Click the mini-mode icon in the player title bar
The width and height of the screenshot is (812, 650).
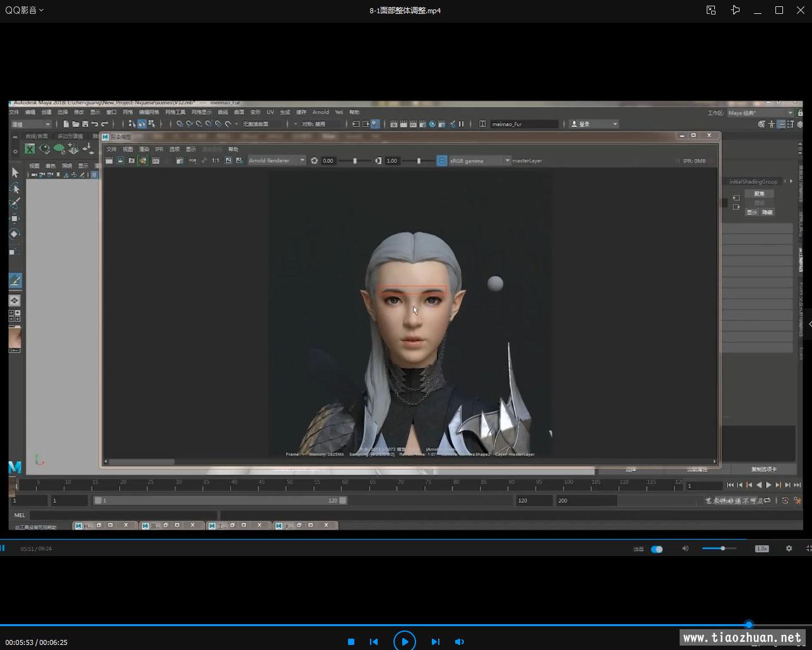pyautogui.click(x=711, y=10)
